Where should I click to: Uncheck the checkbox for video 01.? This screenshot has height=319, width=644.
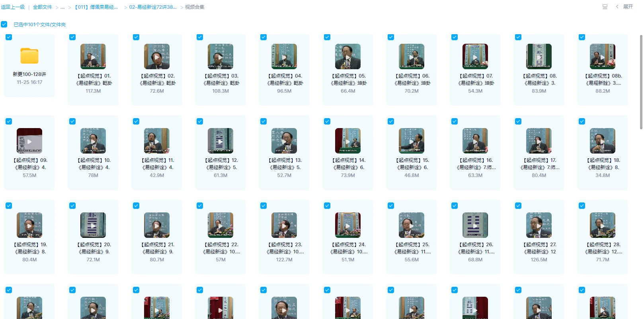tap(72, 37)
